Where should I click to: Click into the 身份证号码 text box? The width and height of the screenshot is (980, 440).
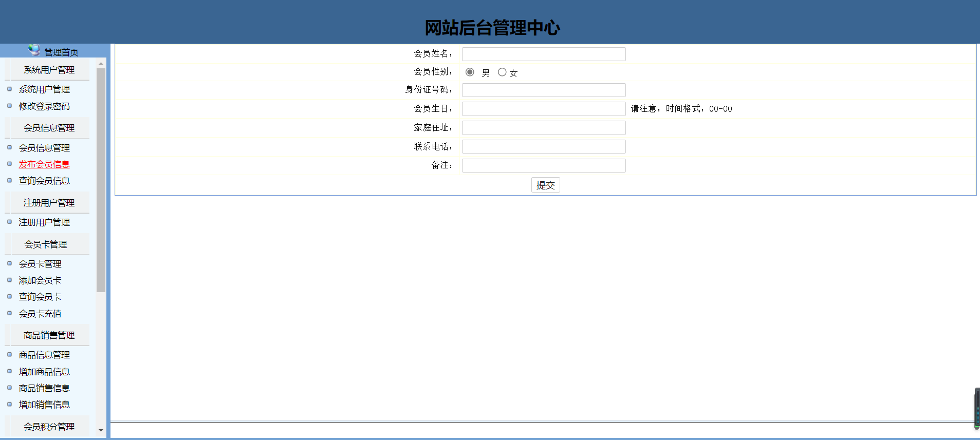(543, 90)
